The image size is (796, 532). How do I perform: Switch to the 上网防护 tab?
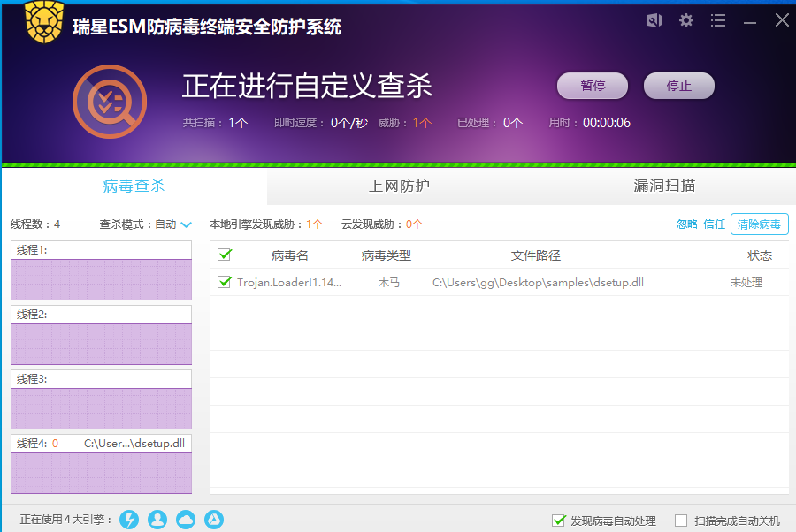click(x=399, y=186)
